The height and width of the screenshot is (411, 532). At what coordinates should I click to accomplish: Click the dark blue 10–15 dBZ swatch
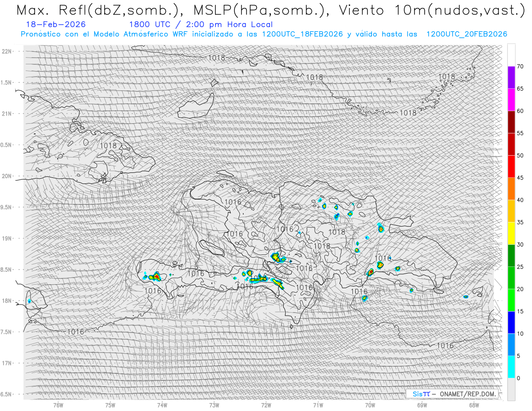click(511, 322)
